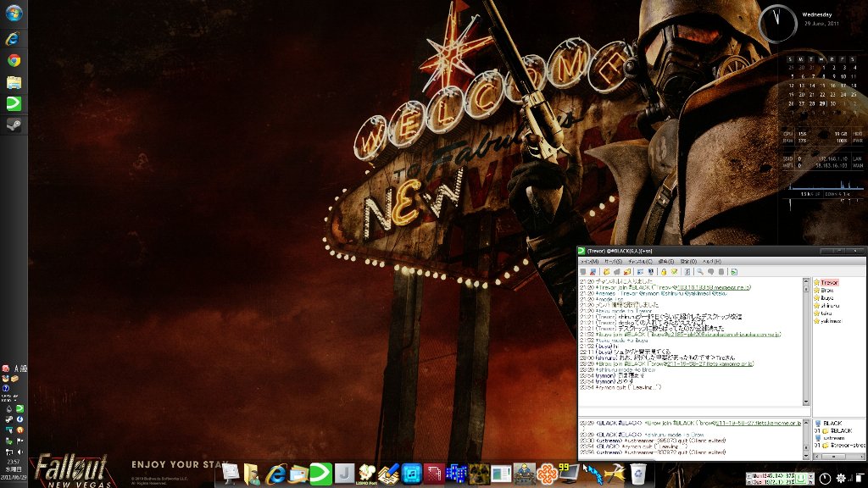Open the teal window-pane dock icon

(501, 474)
